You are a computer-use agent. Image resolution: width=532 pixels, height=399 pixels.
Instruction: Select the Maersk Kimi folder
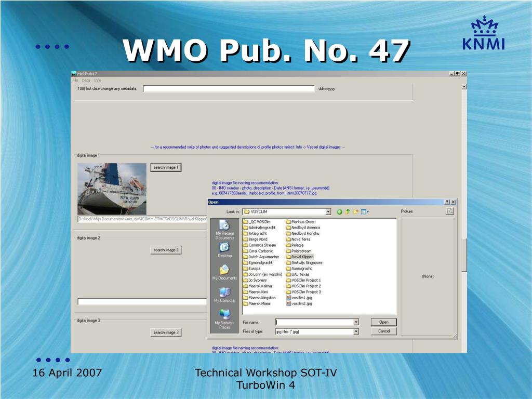pos(256,292)
